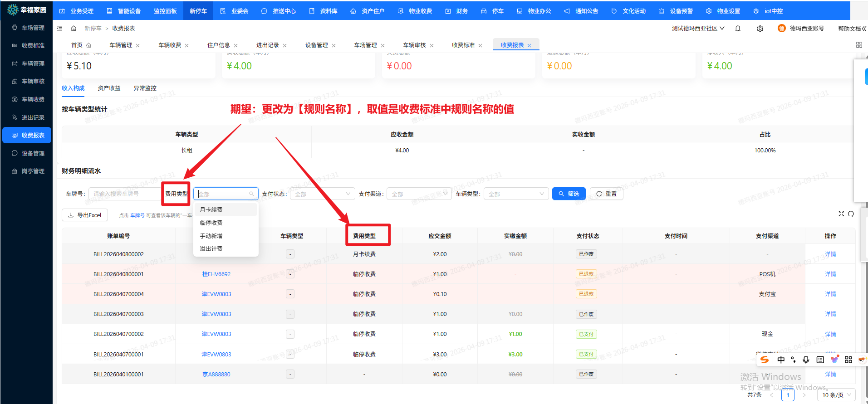Click the notification bell icon
This screenshot has height=404, width=868.
(x=738, y=29)
